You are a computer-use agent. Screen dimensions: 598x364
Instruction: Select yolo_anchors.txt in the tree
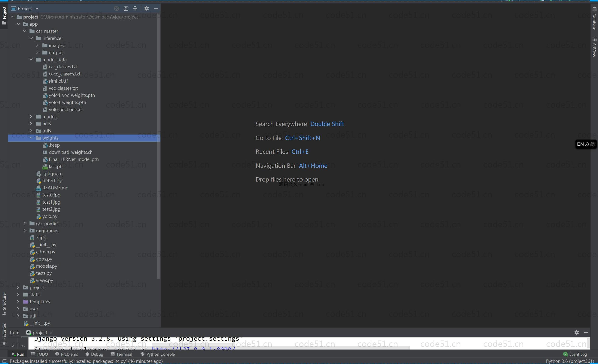pyautogui.click(x=65, y=110)
